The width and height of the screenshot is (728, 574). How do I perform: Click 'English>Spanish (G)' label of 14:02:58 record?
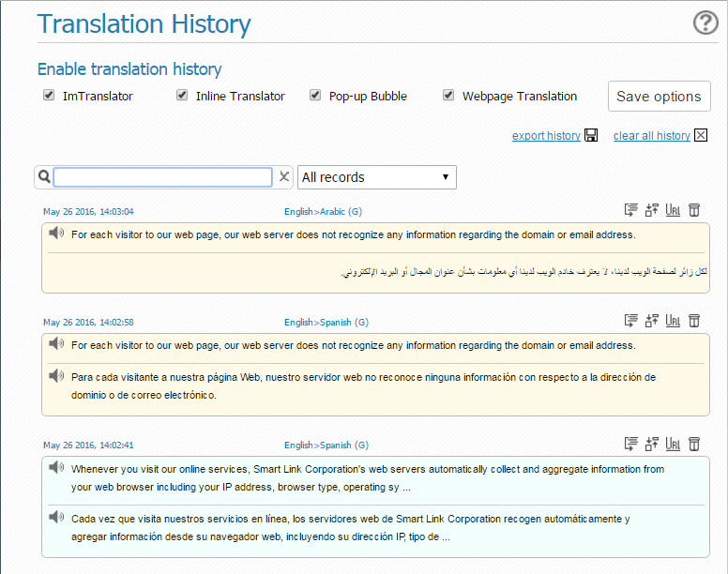click(x=326, y=322)
